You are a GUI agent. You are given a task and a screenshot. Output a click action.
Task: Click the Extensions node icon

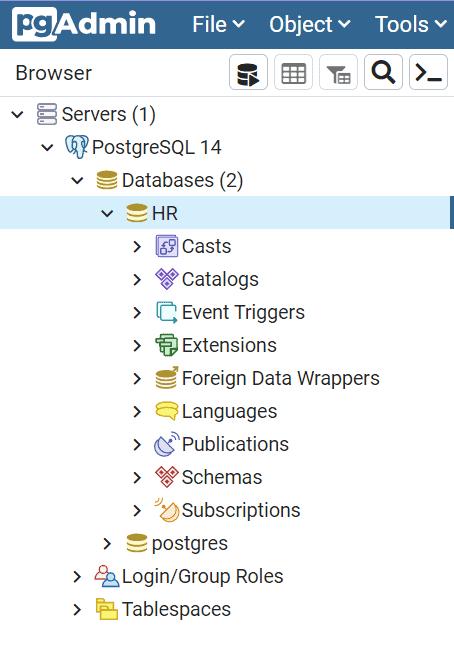(167, 345)
